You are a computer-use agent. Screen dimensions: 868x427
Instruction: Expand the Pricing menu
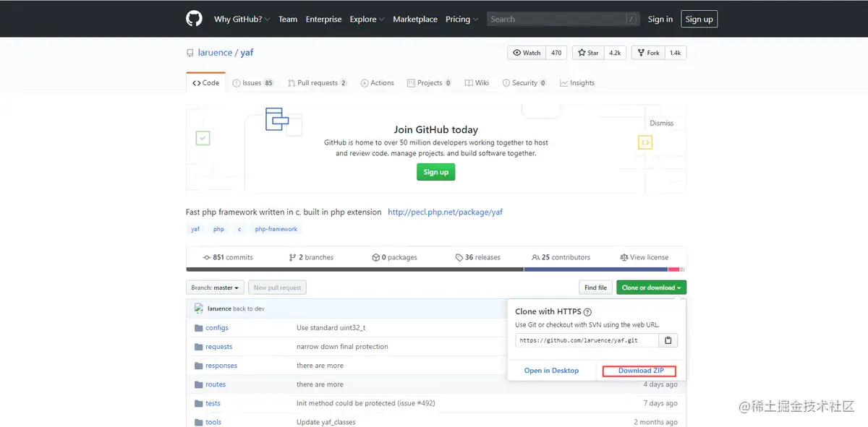(461, 20)
